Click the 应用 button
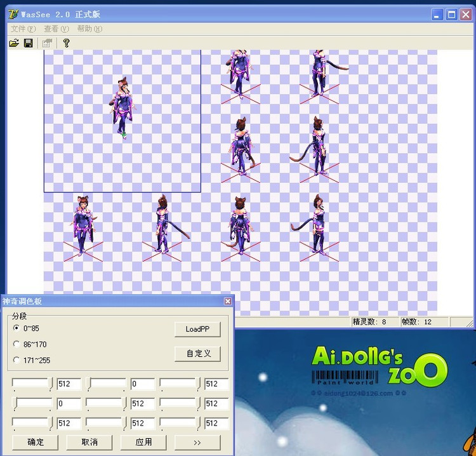The image size is (476, 456). [143, 442]
